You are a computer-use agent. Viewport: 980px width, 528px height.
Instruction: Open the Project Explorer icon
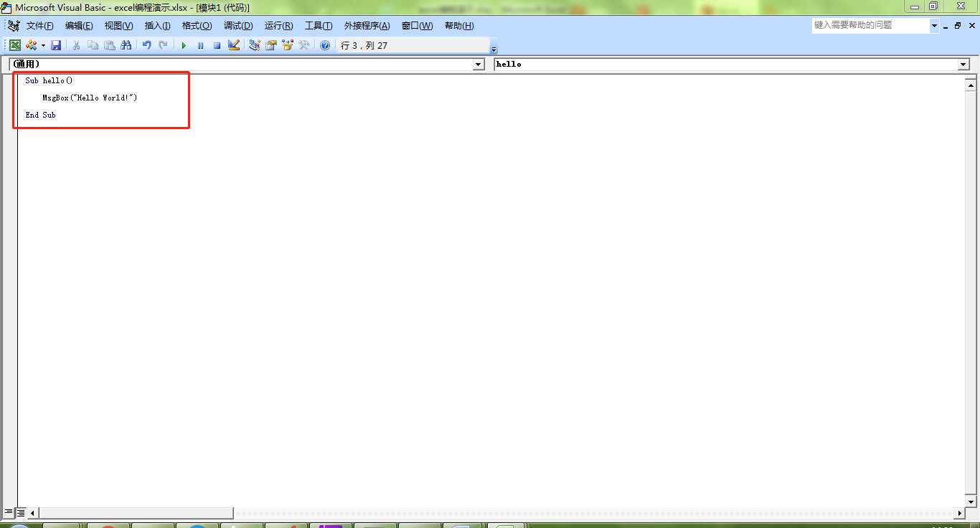click(254, 45)
